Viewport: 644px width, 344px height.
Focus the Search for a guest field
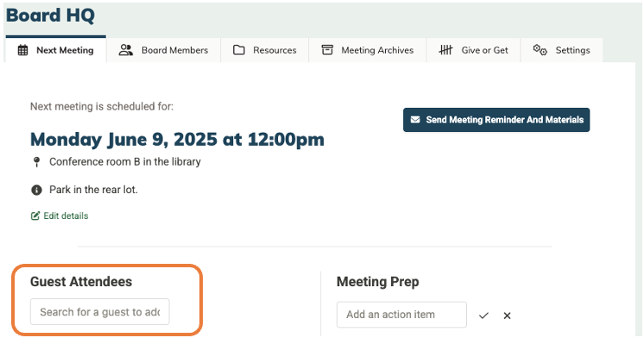pyautogui.click(x=100, y=312)
